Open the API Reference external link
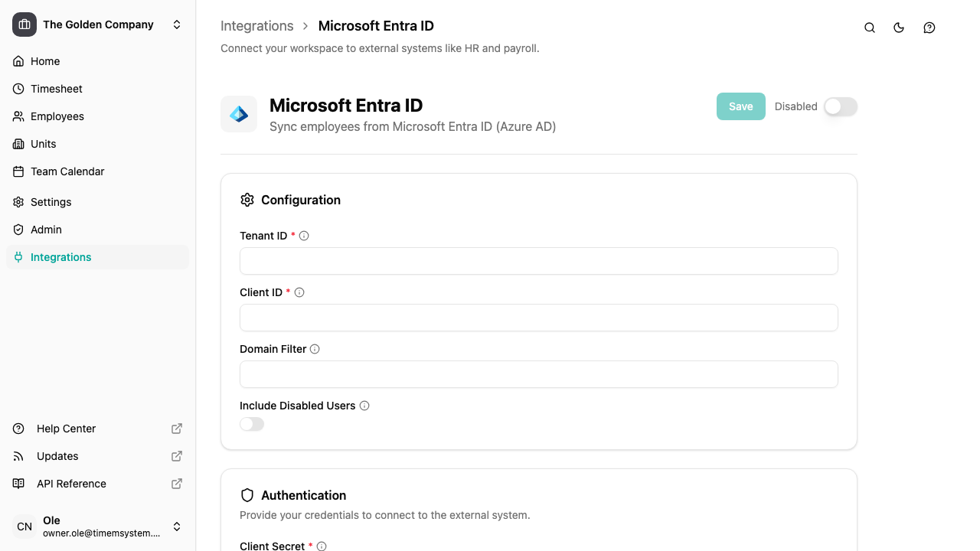The height and width of the screenshot is (551, 980). (71, 484)
